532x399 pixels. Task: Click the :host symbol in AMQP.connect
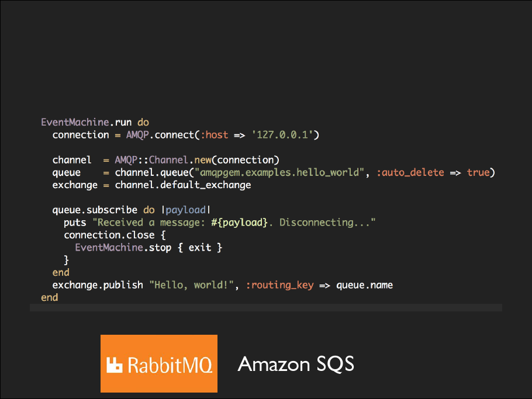pyautogui.click(x=214, y=135)
